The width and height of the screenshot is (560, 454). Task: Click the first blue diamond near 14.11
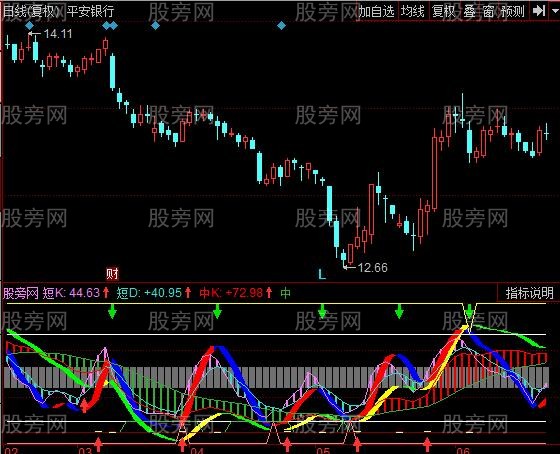(29, 26)
